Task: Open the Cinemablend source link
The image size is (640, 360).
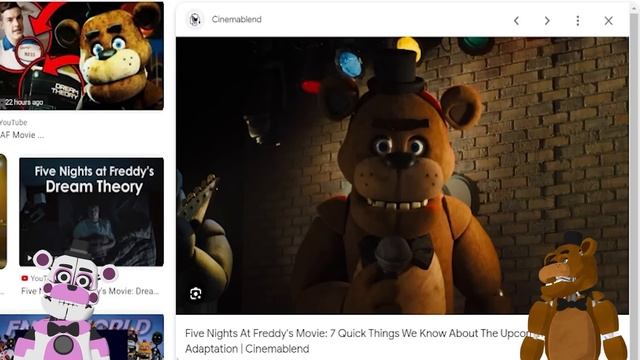Action: point(236,19)
